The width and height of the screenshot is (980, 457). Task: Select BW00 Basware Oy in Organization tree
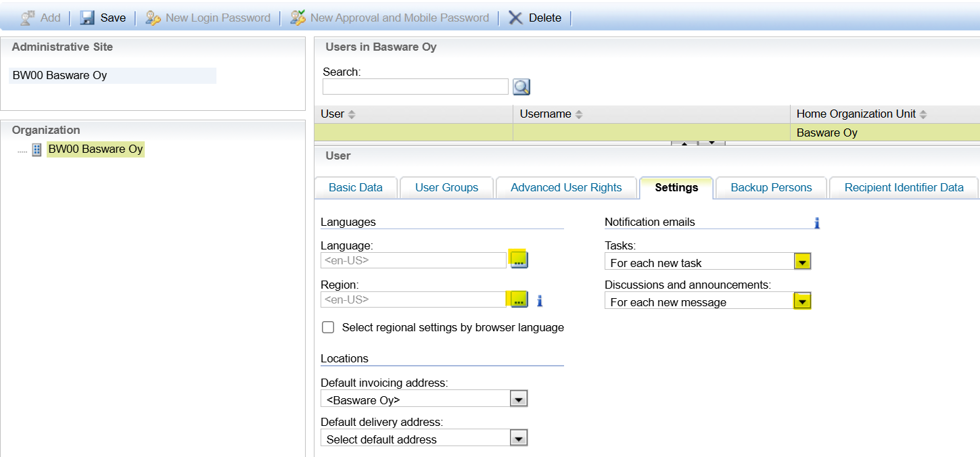[x=95, y=149]
